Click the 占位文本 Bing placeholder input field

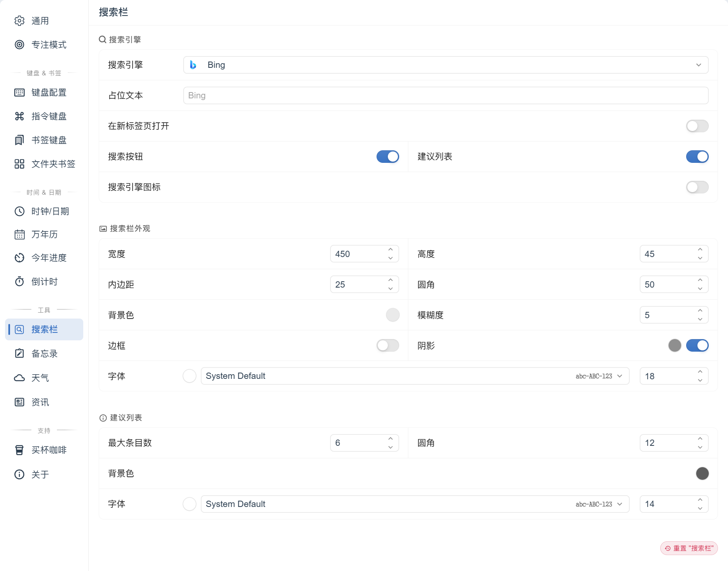[x=446, y=95]
